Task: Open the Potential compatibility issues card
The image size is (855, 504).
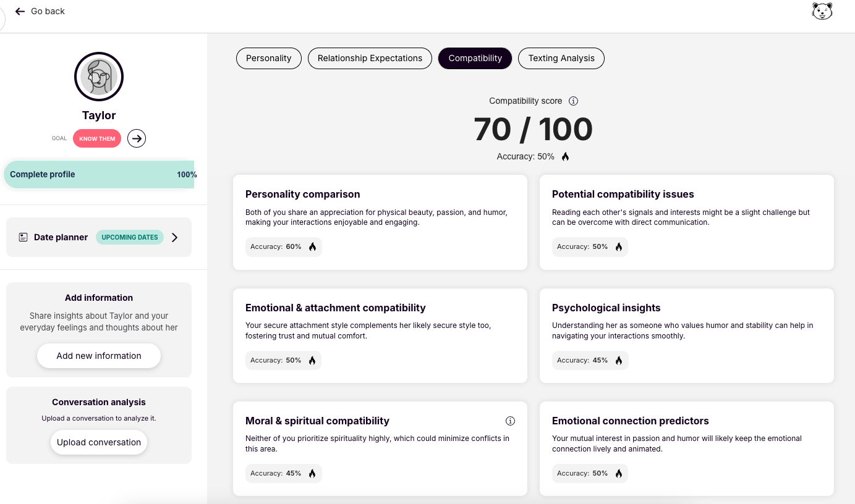Action: coord(686,222)
